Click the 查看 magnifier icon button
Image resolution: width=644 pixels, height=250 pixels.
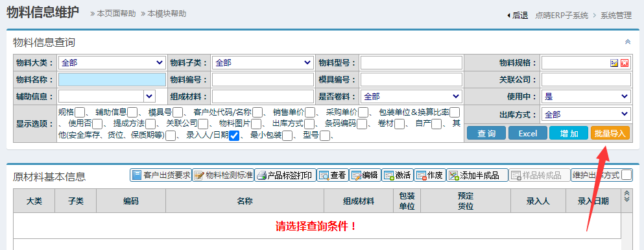pyautogui.click(x=332, y=175)
